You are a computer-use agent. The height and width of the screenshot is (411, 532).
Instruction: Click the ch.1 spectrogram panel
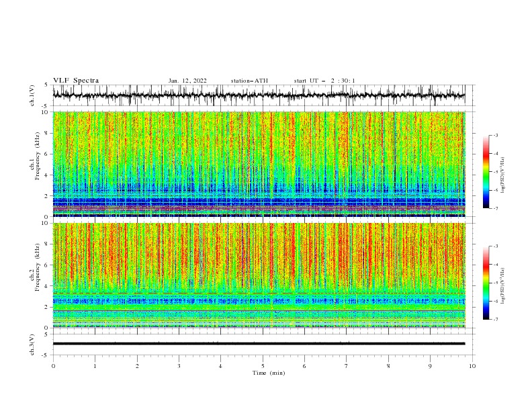(x=259, y=164)
